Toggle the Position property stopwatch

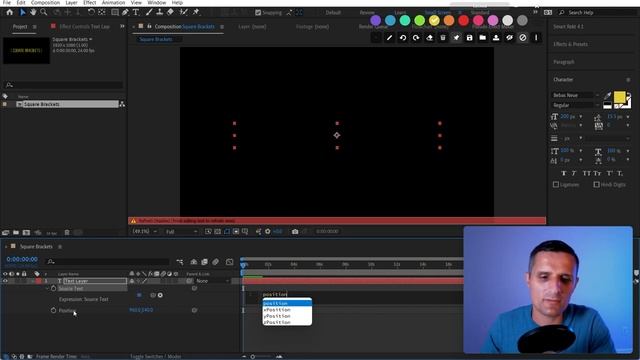53,310
